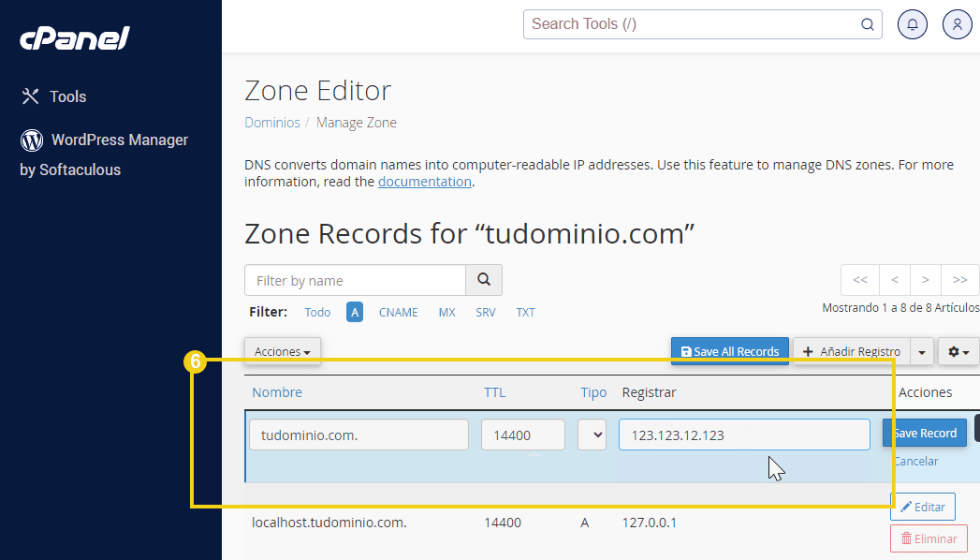The height and width of the screenshot is (560, 980).
Task: Go to next page of records
Action: (926, 280)
